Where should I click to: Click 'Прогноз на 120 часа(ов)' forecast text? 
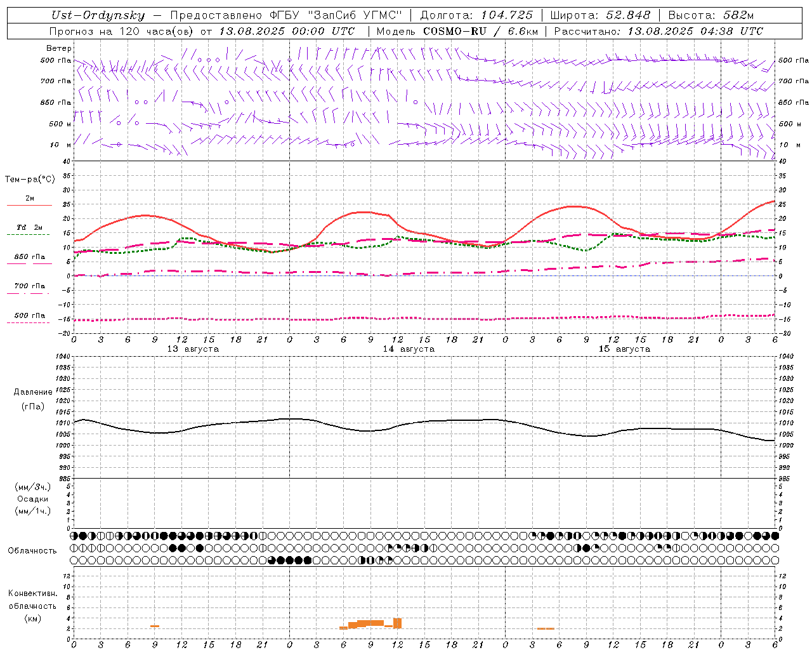pos(122,31)
